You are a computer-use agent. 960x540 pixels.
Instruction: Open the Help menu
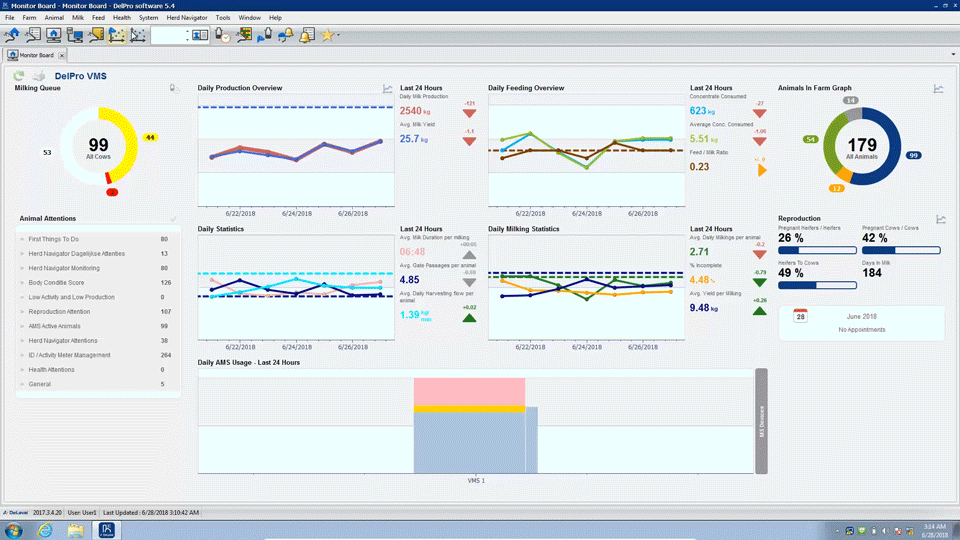(276, 18)
